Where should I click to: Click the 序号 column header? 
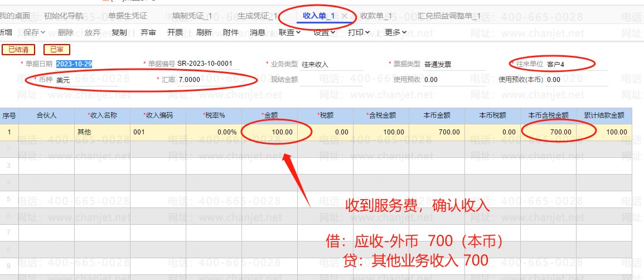click(x=9, y=115)
